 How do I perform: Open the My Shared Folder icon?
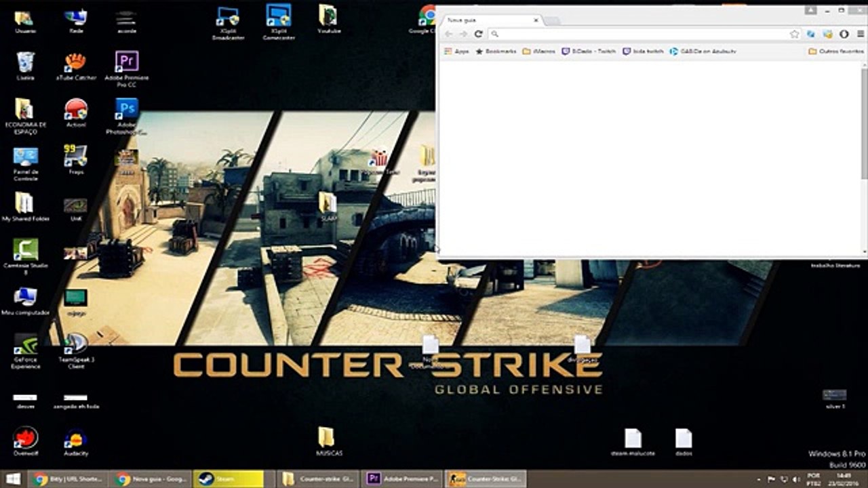click(x=25, y=207)
